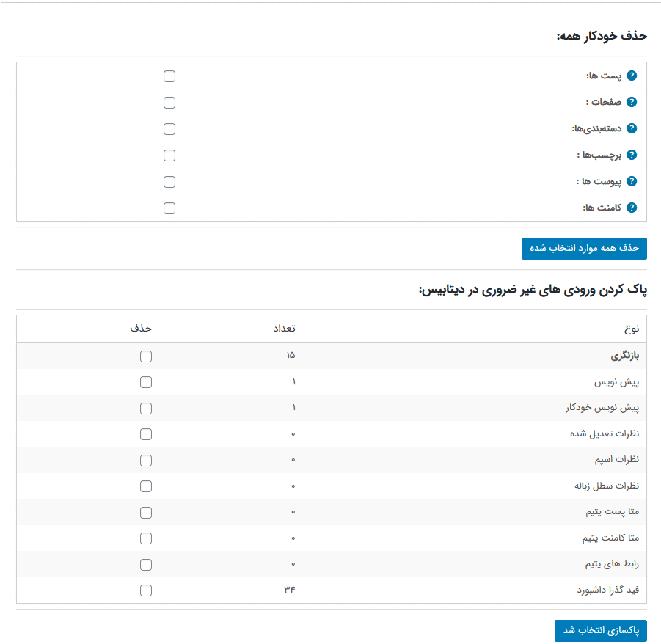Click the help icon next to پست ها
Screen dimensions: 661x644
pyautogui.click(x=632, y=76)
